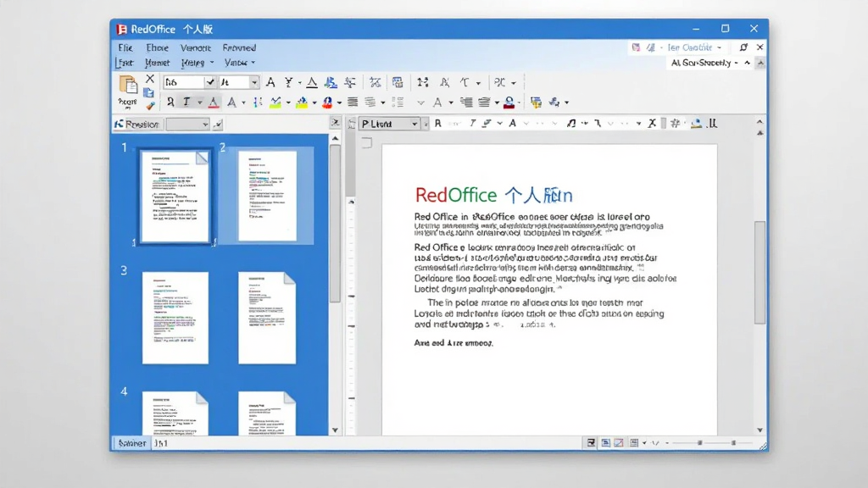Click the blue stacked-letters icon in the top toolbar row

point(331,82)
